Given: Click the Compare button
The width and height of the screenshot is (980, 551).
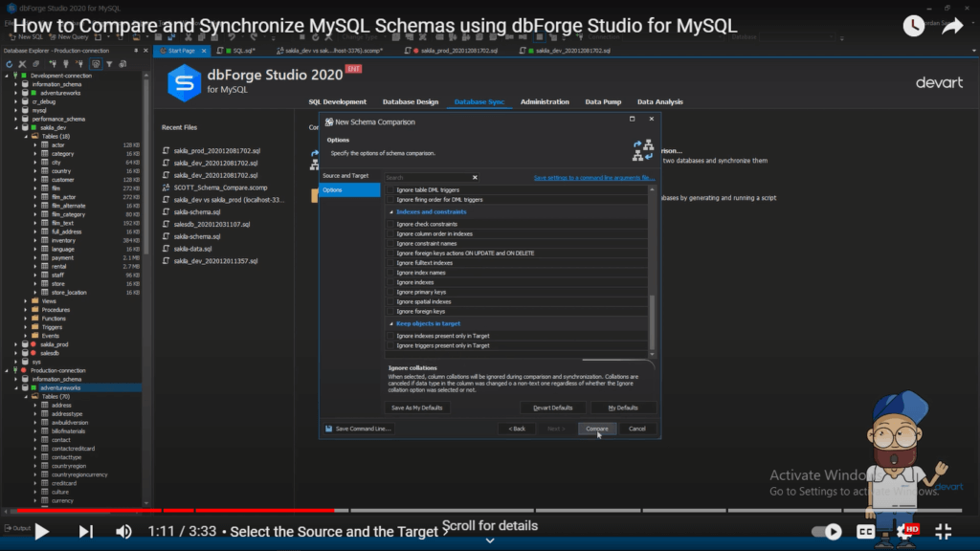Looking at the screenshot, I should (x=597, y=429).
